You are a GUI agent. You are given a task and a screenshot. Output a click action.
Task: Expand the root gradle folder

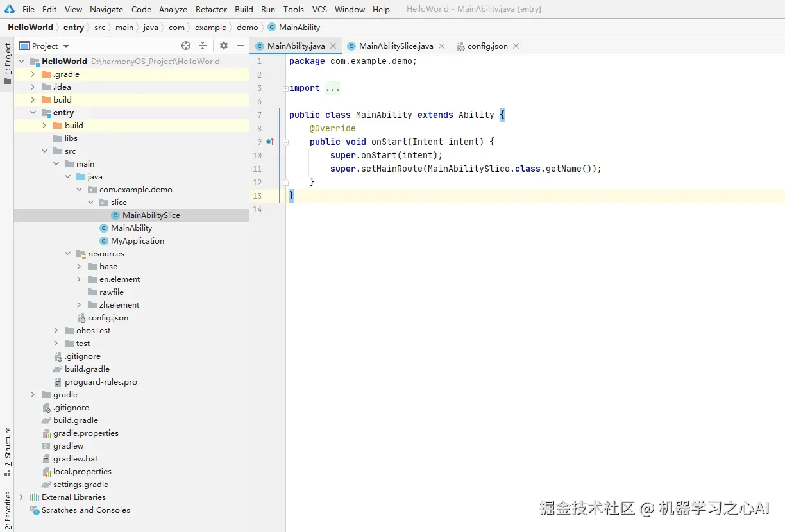33,395
